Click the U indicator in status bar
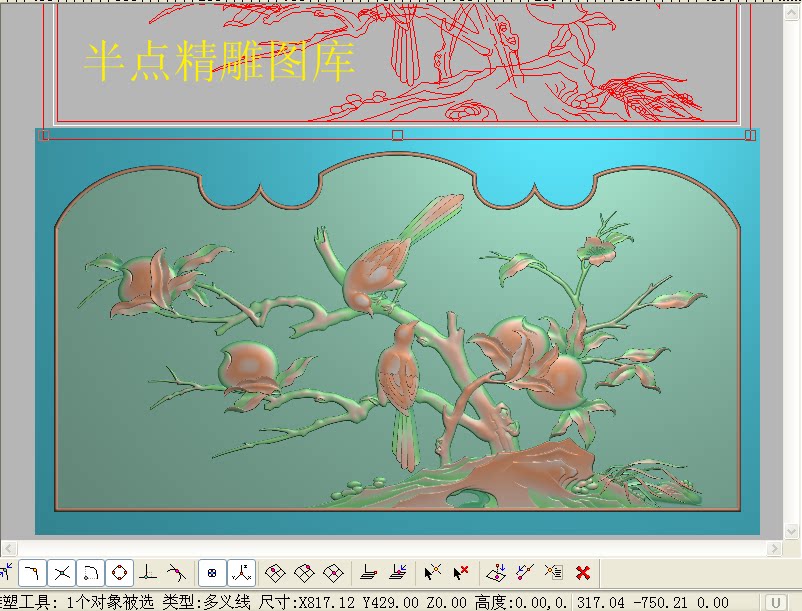The height and width of the screenshot is (611, 802). tap(776, 602)
